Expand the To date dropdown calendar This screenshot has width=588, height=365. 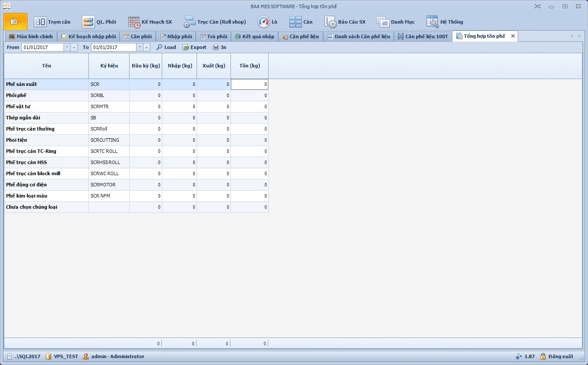pyautogui.click(x=139, y=47)
